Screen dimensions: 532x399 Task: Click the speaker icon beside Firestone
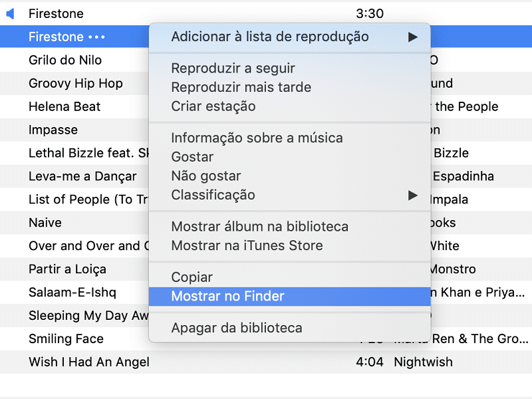(10, 13)
